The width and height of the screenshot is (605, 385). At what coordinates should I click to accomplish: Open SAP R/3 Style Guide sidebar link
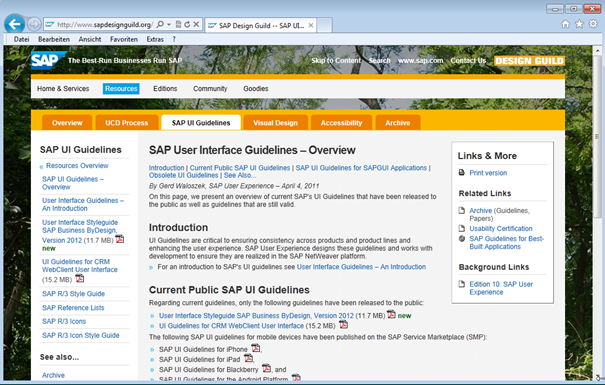click(x=73, y=294)
